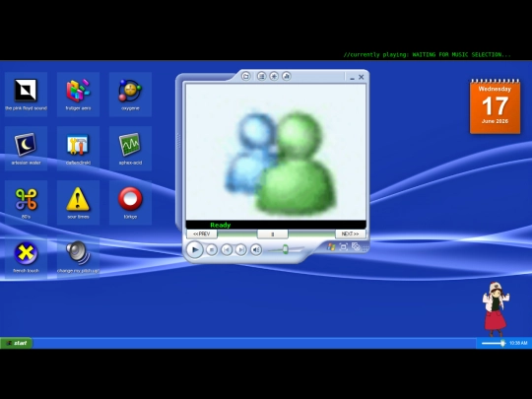The height and width of the screenshot is (399, 532).
Task: Click the full screen icon on the player
Action: (344, 247)
